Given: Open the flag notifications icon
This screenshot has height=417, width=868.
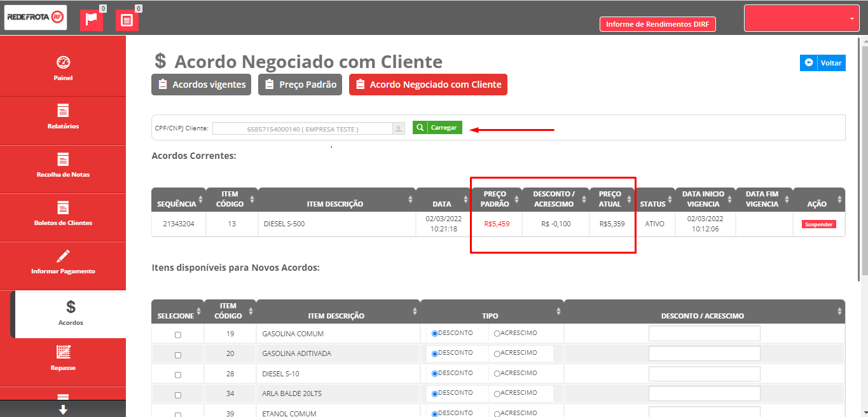Looking at the screenshot, I should tap(92, 20).
